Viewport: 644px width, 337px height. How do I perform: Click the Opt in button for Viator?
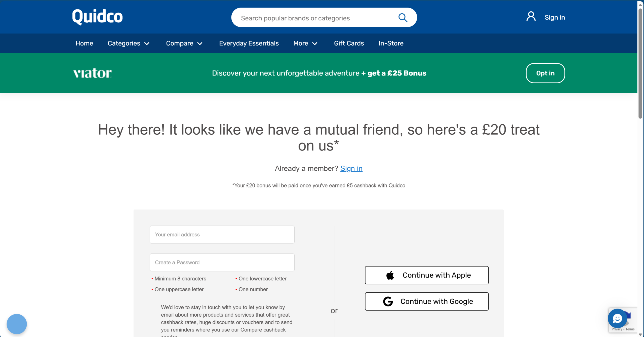(x=545, y=73)
